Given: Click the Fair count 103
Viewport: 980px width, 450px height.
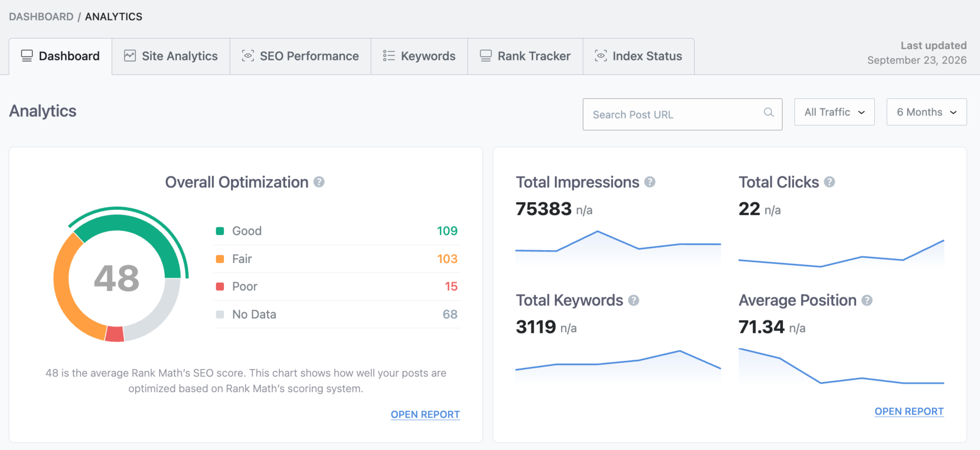Looking at the screenshot, I should pos(447,259).
